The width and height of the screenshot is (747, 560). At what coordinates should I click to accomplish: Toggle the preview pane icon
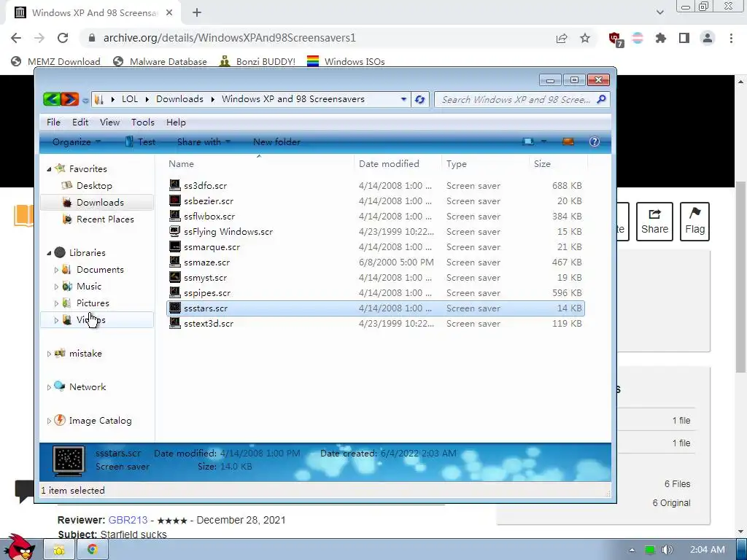pos(568,142)
